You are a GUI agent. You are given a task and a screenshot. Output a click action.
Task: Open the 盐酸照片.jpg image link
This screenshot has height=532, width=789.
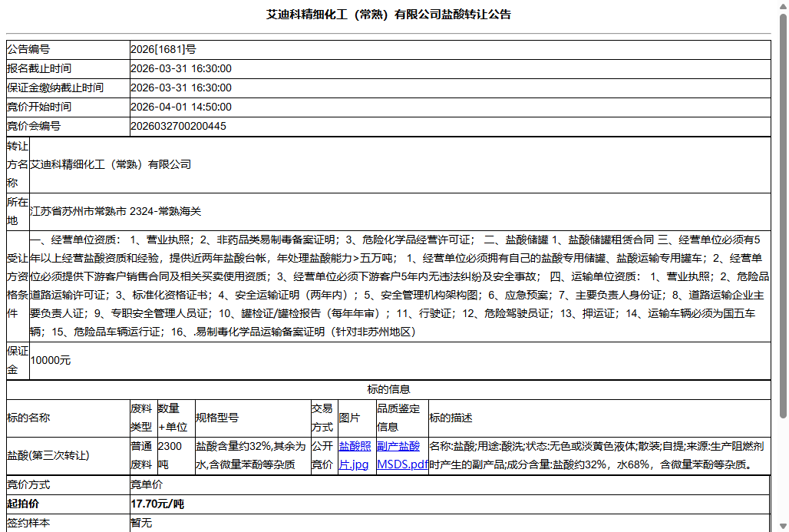tap(355, 454)
